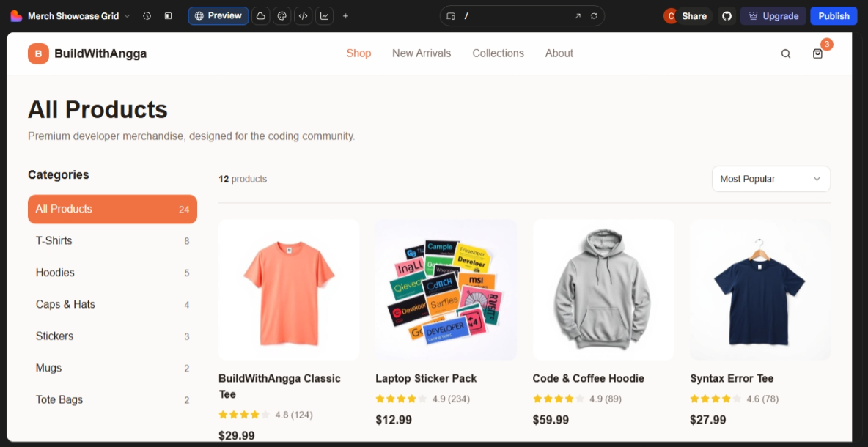Click the shopping cart icon

point(817,53)
